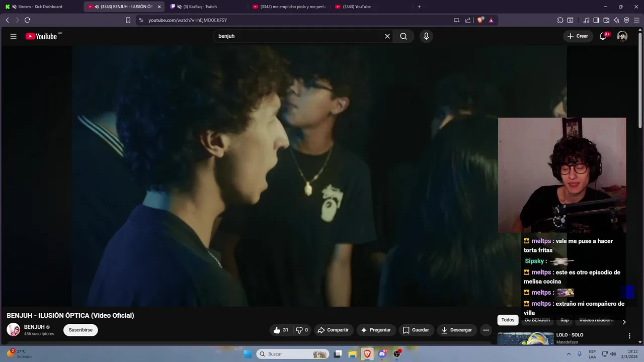Go to the YouTube home logo
The height and width of the screenshot is (362, 644).
[x=42, y=36]
